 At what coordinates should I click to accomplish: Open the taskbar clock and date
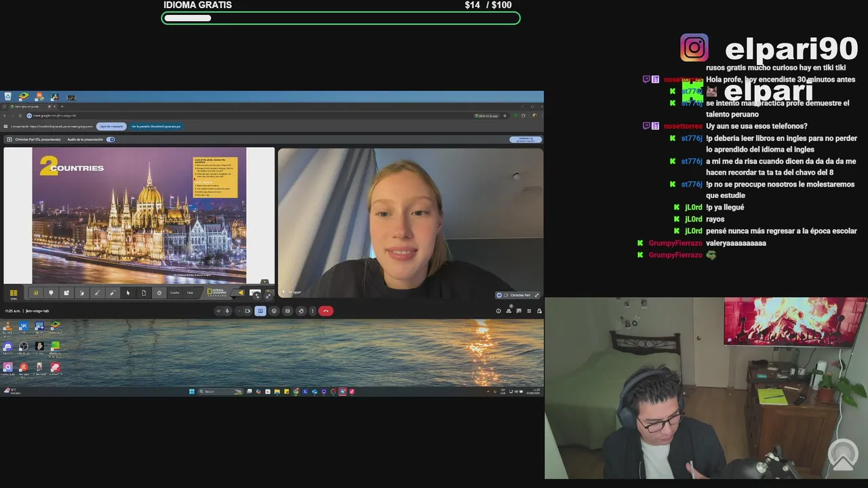coord(533,392)
